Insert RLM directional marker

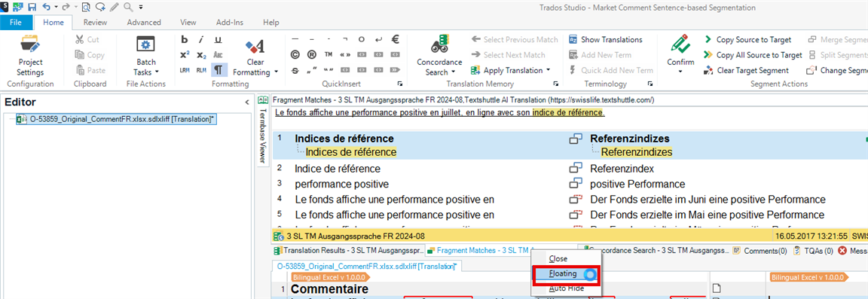click(201, 70)
